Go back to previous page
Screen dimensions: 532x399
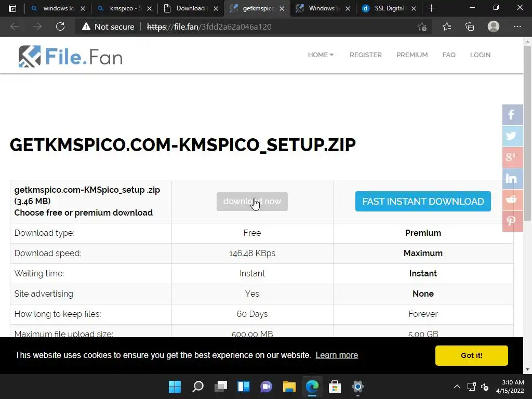coord(14,26)
